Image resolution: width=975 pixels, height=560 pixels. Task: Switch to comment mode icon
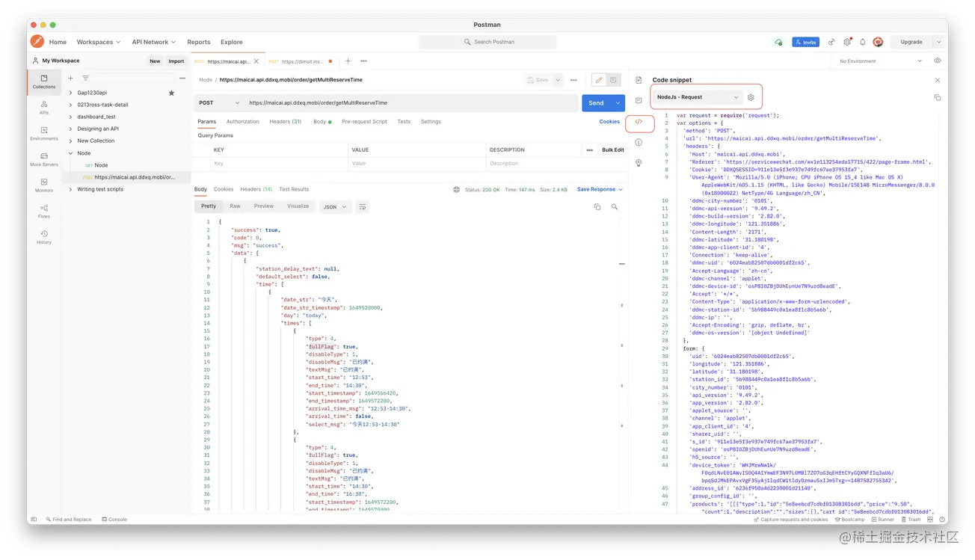pos(613,80)
